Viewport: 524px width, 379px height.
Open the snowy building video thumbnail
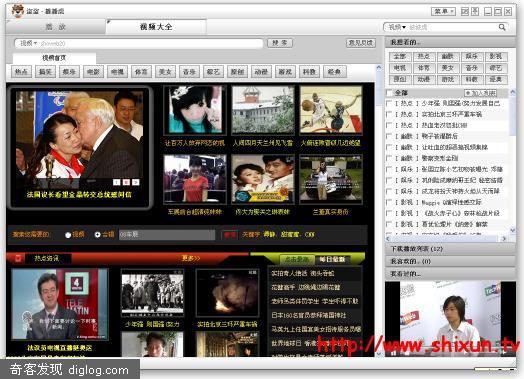263,110
